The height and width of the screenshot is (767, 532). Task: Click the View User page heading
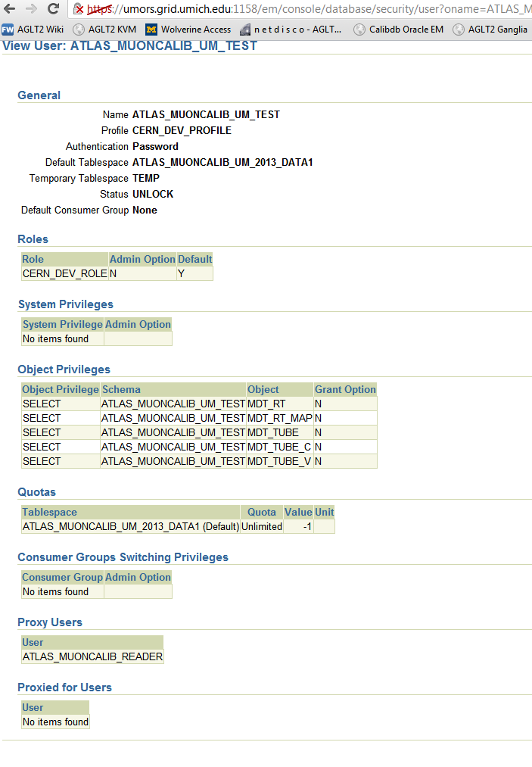[x=129, y=45]
